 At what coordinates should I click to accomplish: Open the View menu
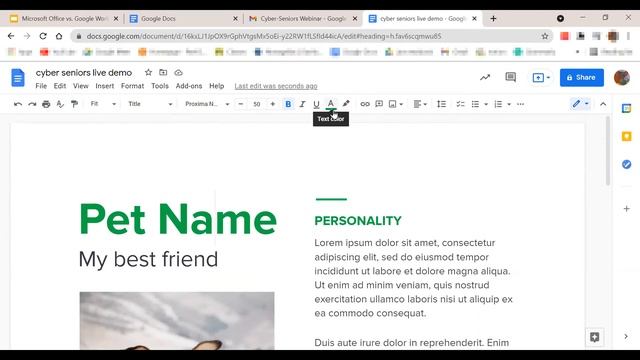point(81,86)
